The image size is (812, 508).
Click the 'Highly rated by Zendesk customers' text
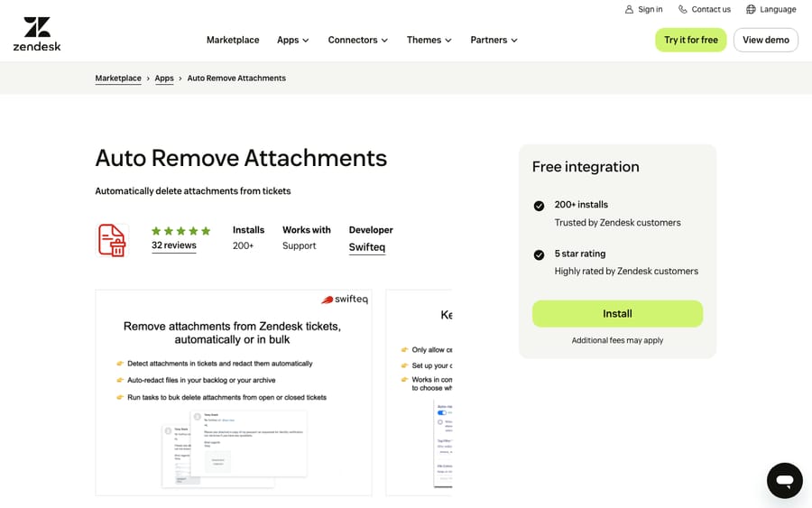(x=626, y=272)
